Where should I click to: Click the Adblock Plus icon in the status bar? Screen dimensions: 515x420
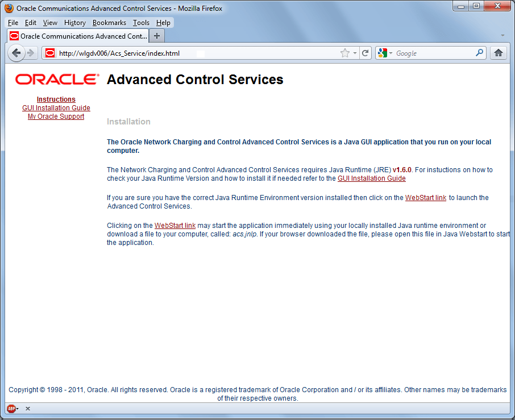pyautogui.click(x=11, y=409)
